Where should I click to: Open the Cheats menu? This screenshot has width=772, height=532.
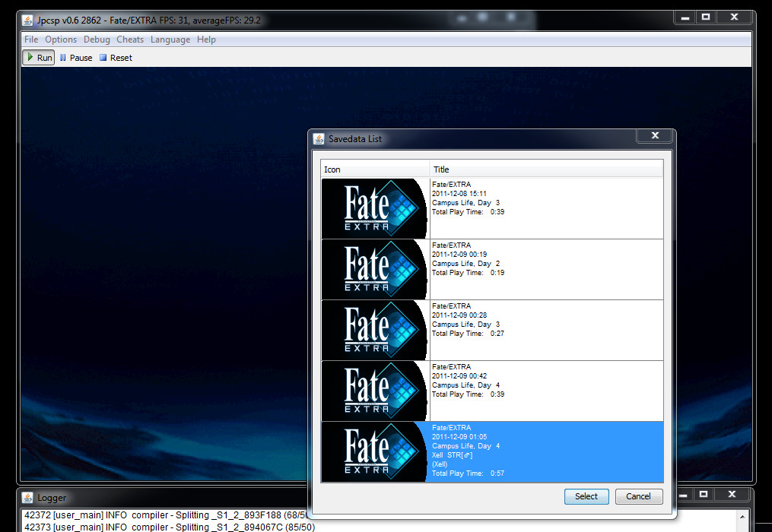130,40
